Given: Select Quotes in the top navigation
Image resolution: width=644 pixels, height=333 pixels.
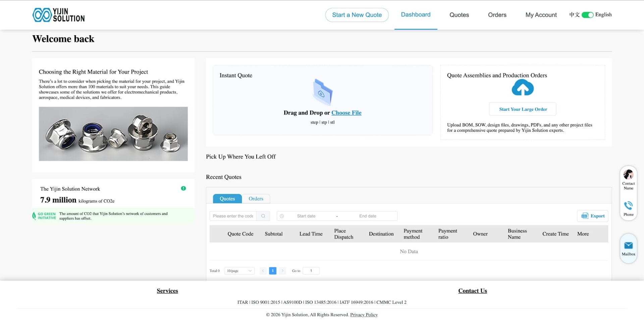Looking at the screenshot, I should coord(459,15).
